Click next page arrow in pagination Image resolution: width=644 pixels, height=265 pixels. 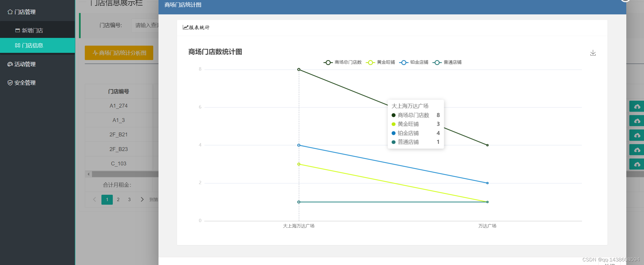pos(142,199)
